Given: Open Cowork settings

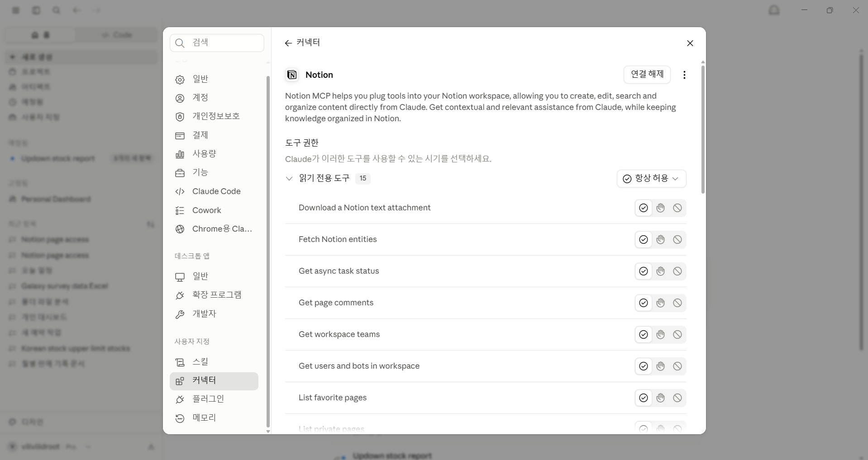Looking at the screenshot, I should [x=214, y=210].
